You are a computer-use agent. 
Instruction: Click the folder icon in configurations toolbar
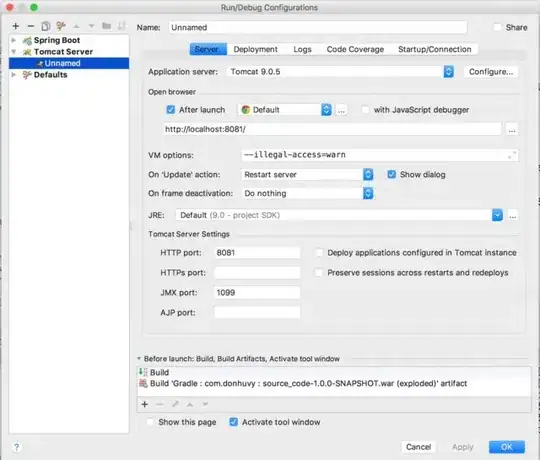[106, 26]
